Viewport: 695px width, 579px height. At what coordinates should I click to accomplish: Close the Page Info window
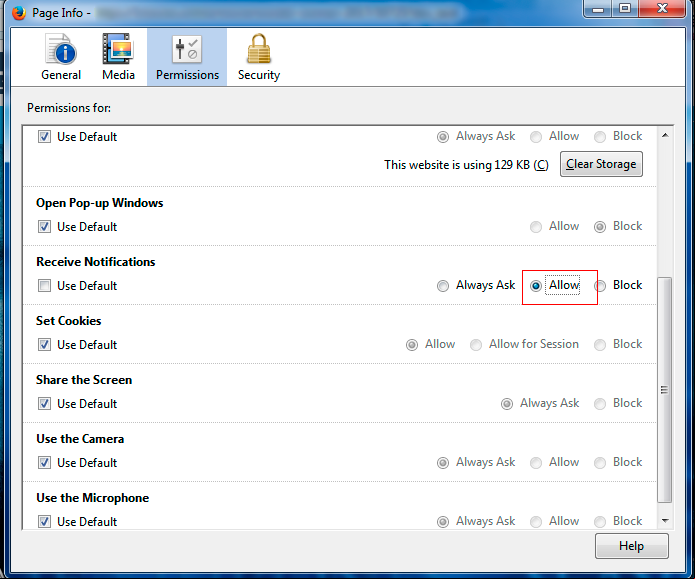click(663, 9)
